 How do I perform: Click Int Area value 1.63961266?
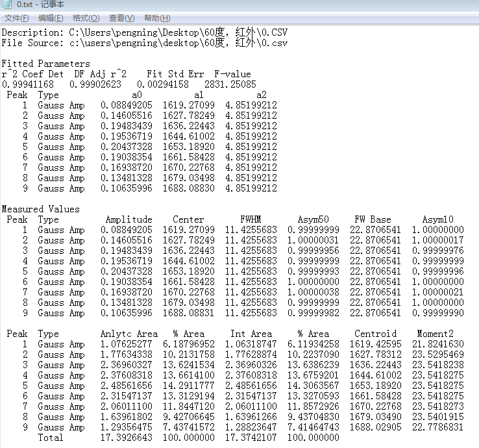[x=251, y=417]
